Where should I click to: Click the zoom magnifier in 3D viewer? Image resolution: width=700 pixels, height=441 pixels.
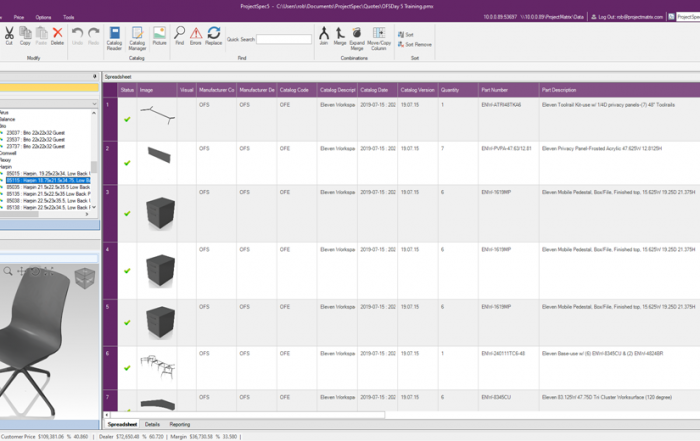8,271
